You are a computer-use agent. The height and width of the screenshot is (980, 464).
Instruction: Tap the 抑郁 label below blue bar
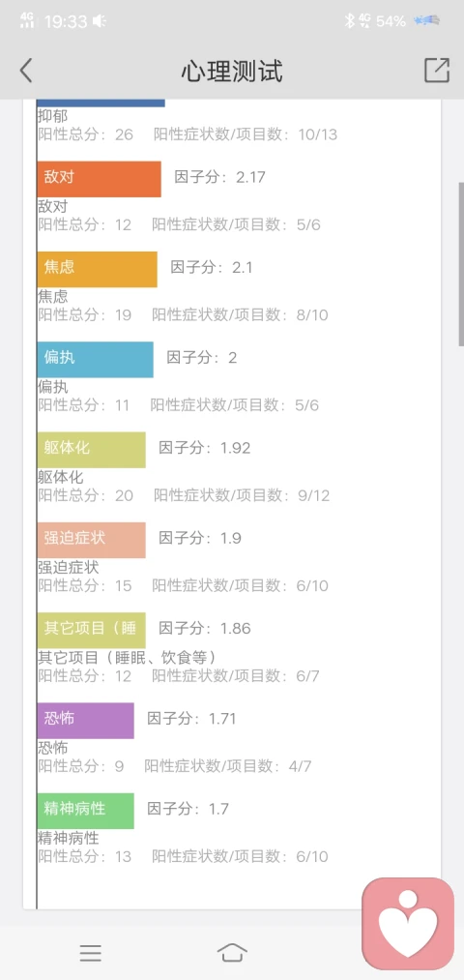tap(52, 116)
